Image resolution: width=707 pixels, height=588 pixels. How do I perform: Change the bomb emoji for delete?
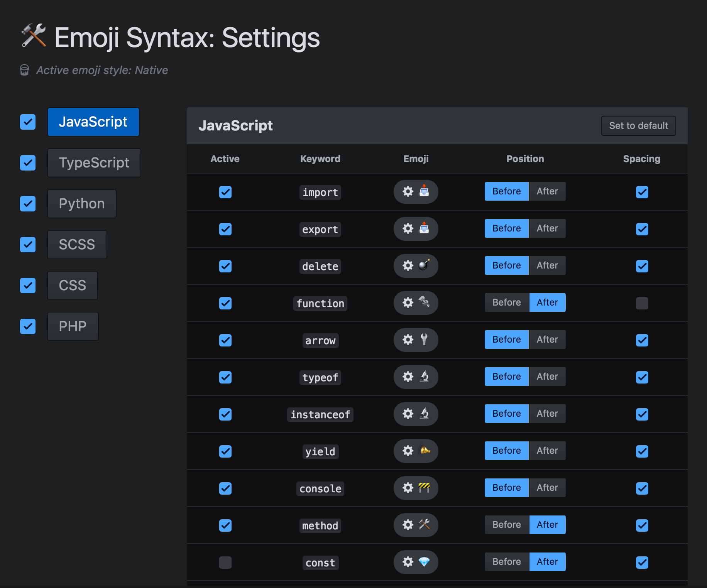click(416, 266)
